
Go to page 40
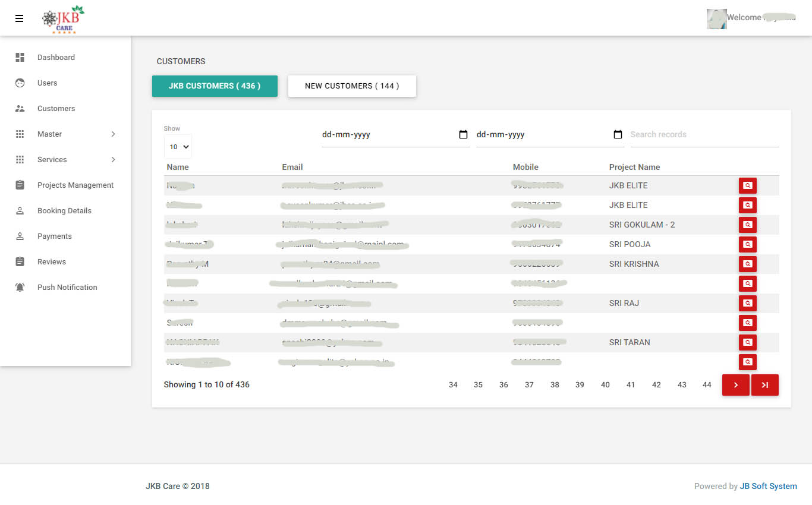pos(605,385)
